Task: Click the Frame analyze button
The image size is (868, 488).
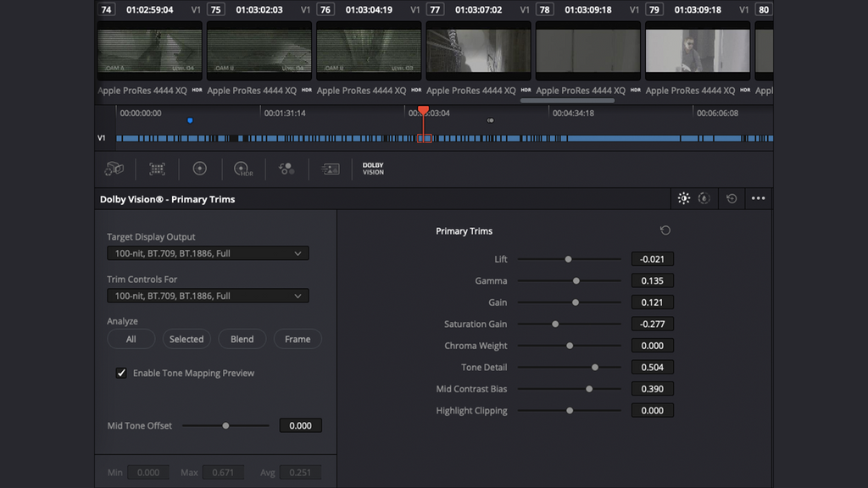Action: 298,339
